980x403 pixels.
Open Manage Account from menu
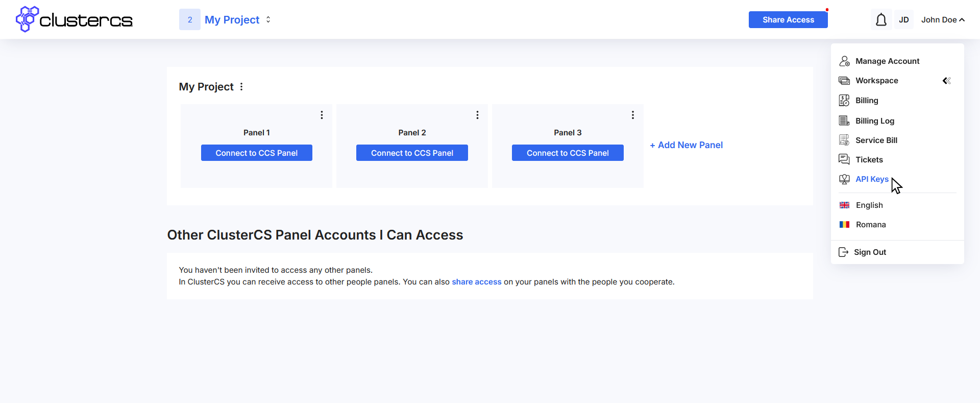tap(887, 61)
